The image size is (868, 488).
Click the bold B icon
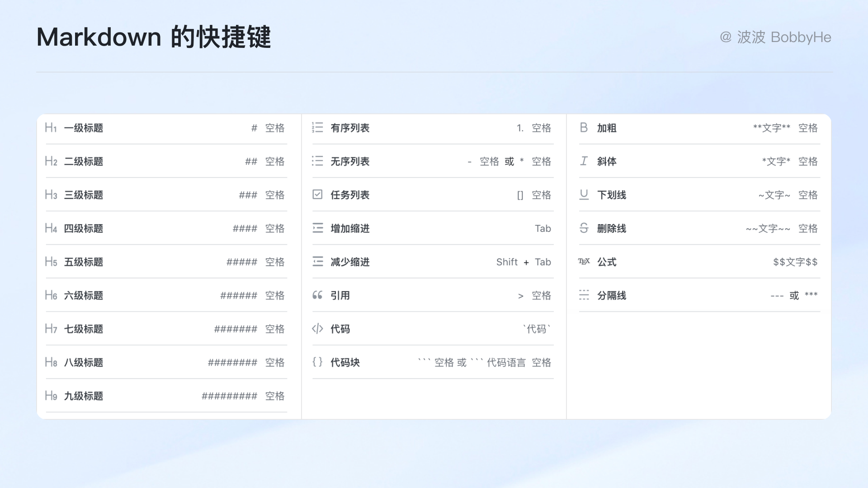tap(584, 128)
